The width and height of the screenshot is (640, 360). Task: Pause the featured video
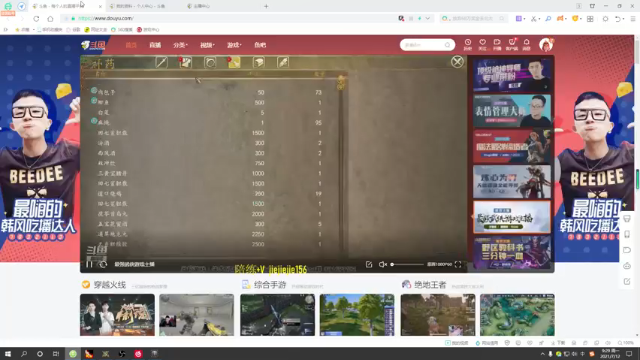[89, 264]
